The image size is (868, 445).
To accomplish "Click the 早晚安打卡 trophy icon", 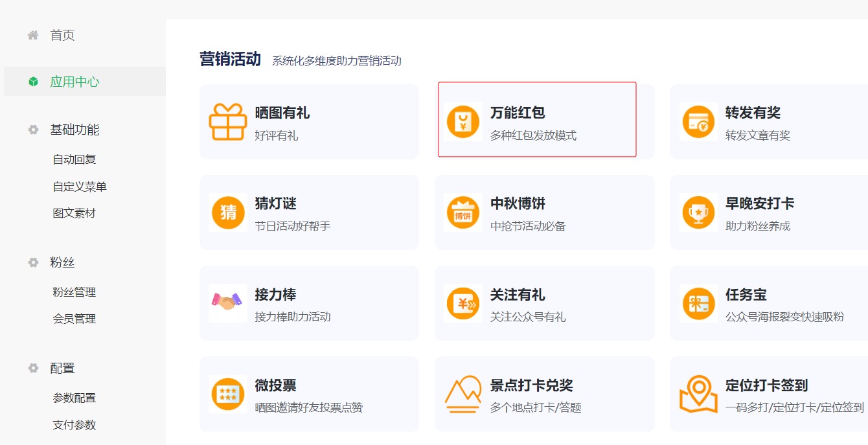I will point(698,212).
